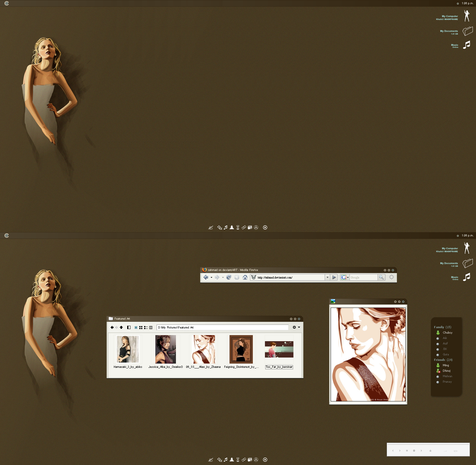Select offline contact Pranay
The height and width of the screenshot is (465, 476).
point(444,381)
